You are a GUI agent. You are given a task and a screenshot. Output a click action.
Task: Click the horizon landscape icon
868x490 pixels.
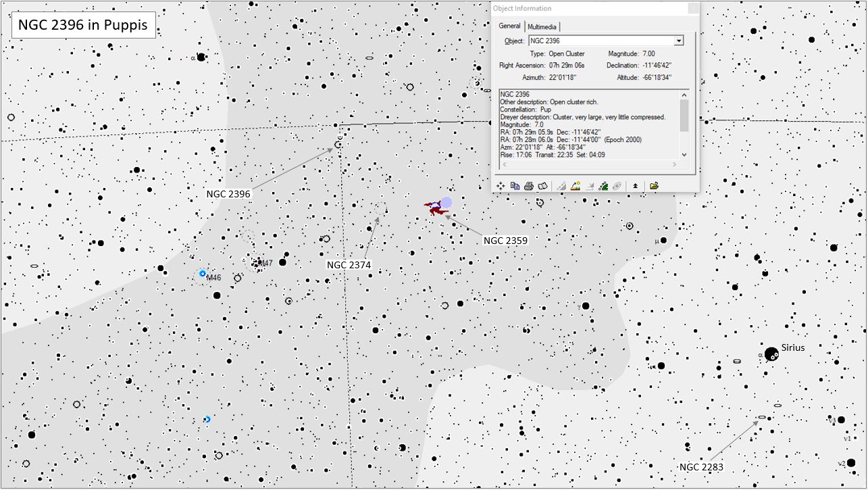pyautogui.click(x=576, y=185)
